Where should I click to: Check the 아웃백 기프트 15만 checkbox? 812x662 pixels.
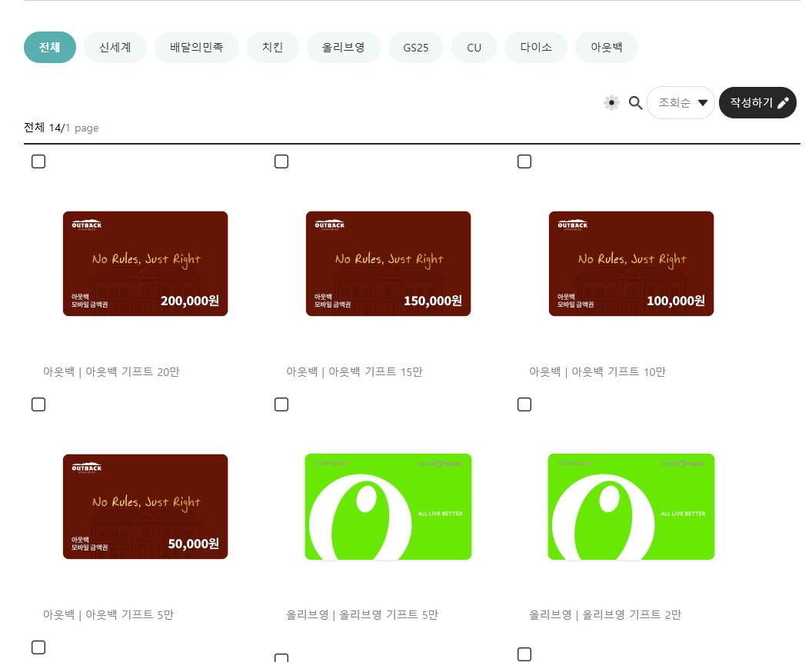click(x=281, y=161)
